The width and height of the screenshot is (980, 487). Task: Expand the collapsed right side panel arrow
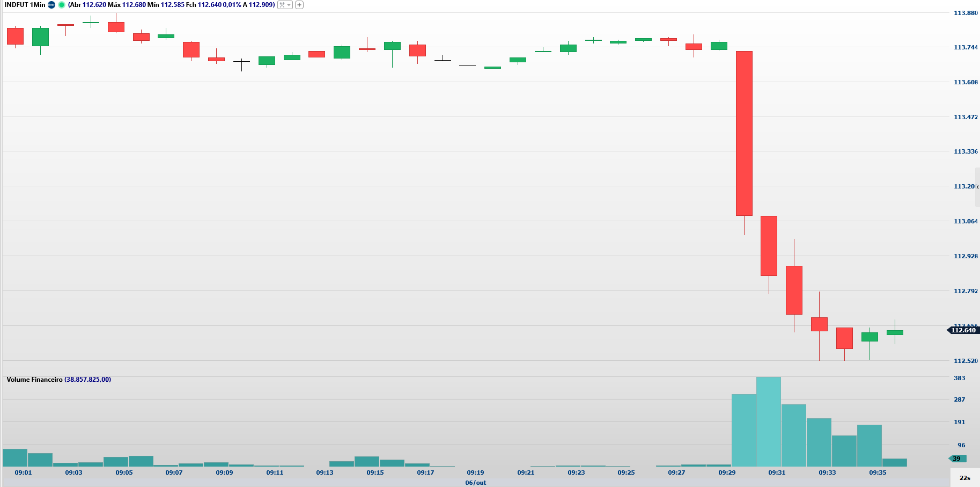pyautogui.click(x=977, y=187)
